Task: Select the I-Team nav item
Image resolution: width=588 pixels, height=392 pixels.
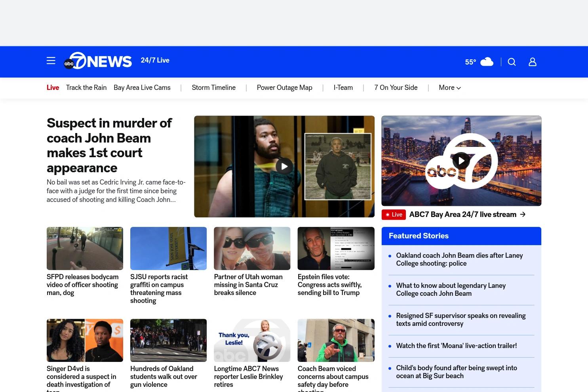Action: pos(343,88)
